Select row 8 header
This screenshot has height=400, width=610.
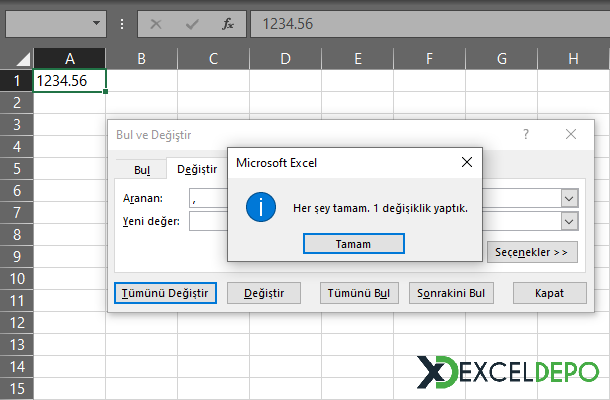click(x=17, y=235)
